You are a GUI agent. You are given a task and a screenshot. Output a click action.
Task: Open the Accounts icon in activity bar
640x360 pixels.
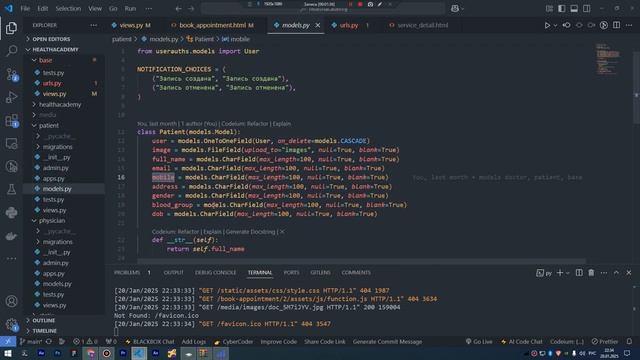[11, 301]
